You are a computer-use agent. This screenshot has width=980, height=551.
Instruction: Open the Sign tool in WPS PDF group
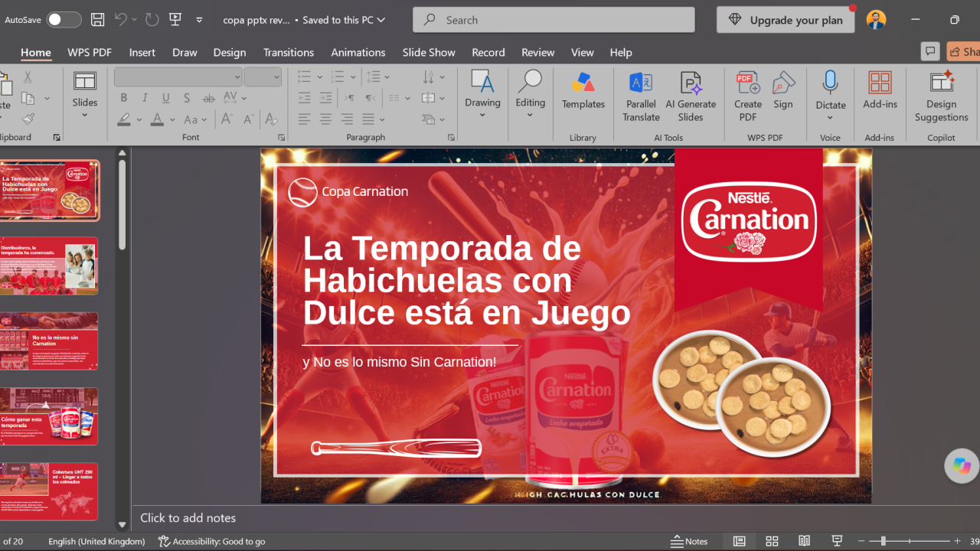coord(783,90)
